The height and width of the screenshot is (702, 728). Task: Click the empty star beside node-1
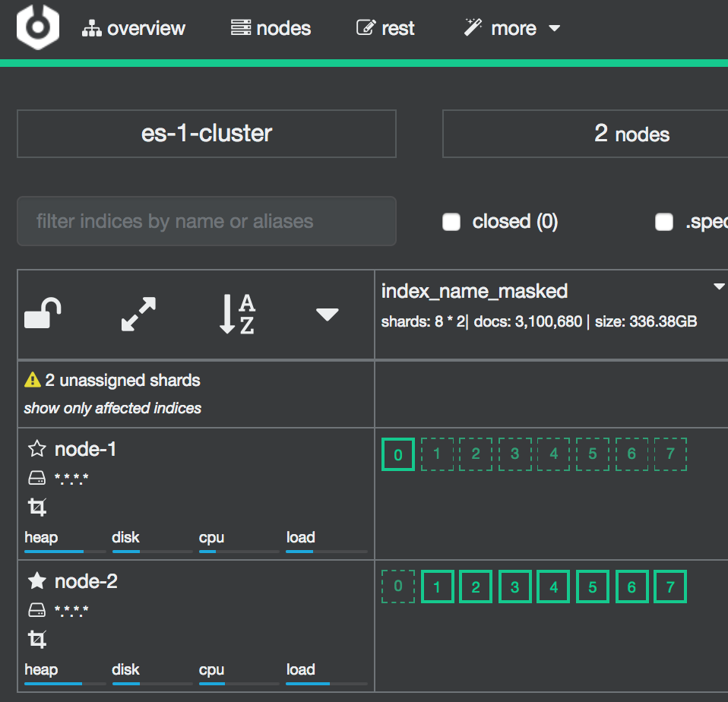pos(37,449)
